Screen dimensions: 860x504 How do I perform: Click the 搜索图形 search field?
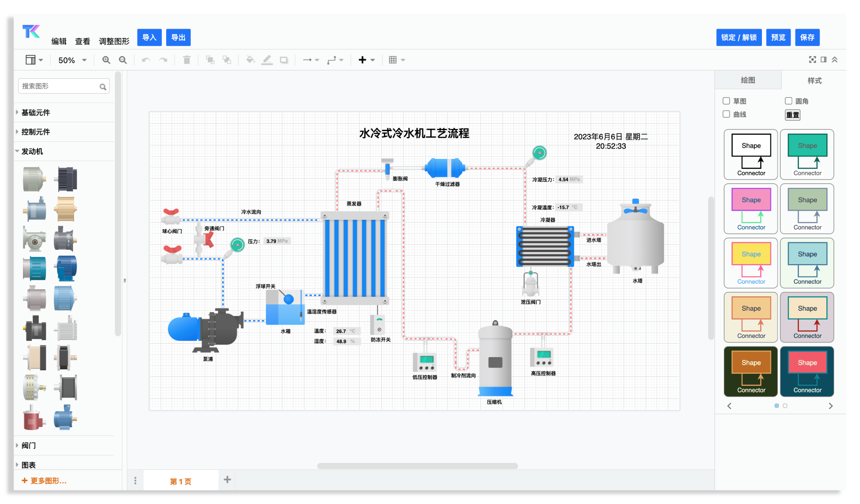pos(59,86)
